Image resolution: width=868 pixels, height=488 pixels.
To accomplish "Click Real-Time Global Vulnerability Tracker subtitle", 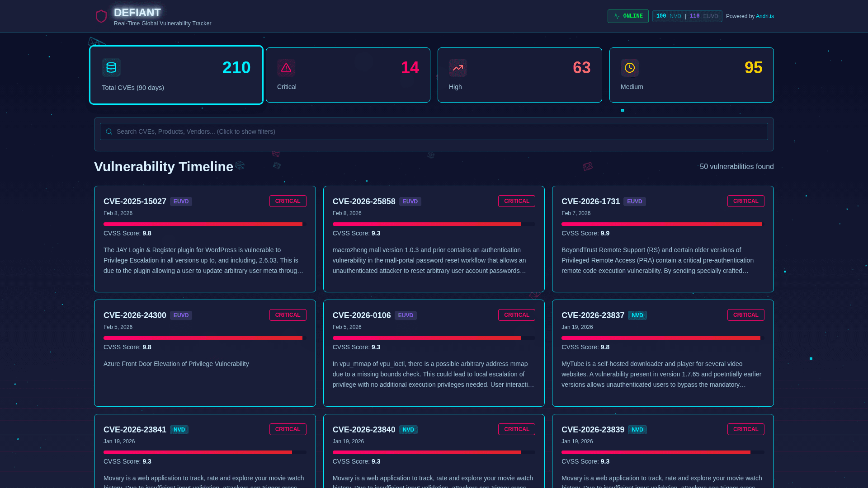I will click(163, 23).
